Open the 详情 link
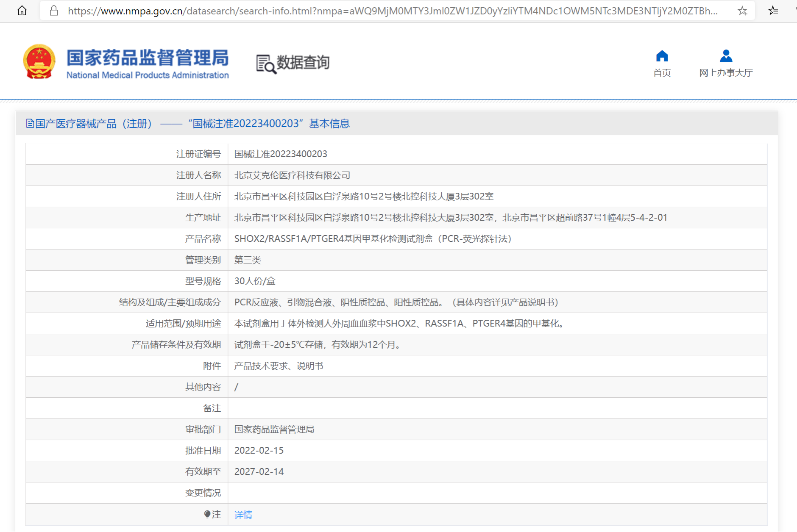This screenshot has width=797, height=532. click(x=243, y=515)
